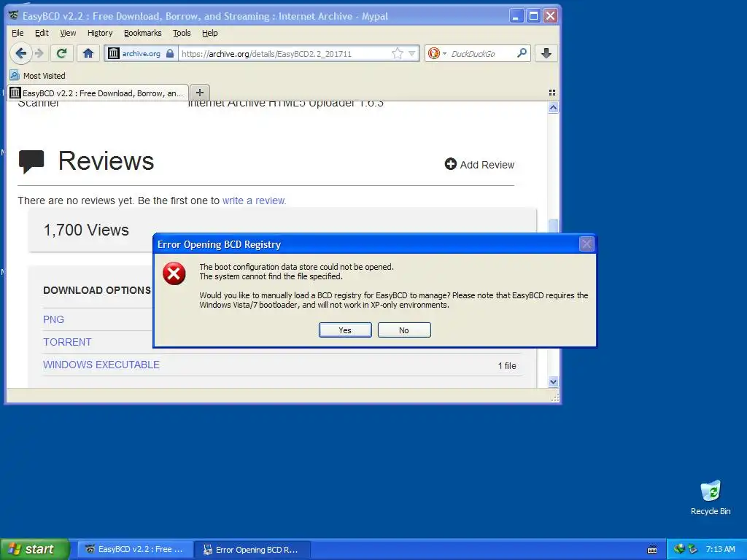Viewport: 747px width, 560px height.
Task: Click the 7:13 AM system clock
Action: click(720, 549)
